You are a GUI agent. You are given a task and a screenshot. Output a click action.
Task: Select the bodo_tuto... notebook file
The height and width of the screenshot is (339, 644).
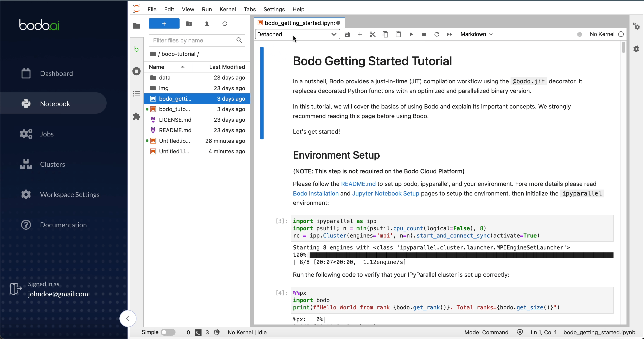[x=197, y=109]
